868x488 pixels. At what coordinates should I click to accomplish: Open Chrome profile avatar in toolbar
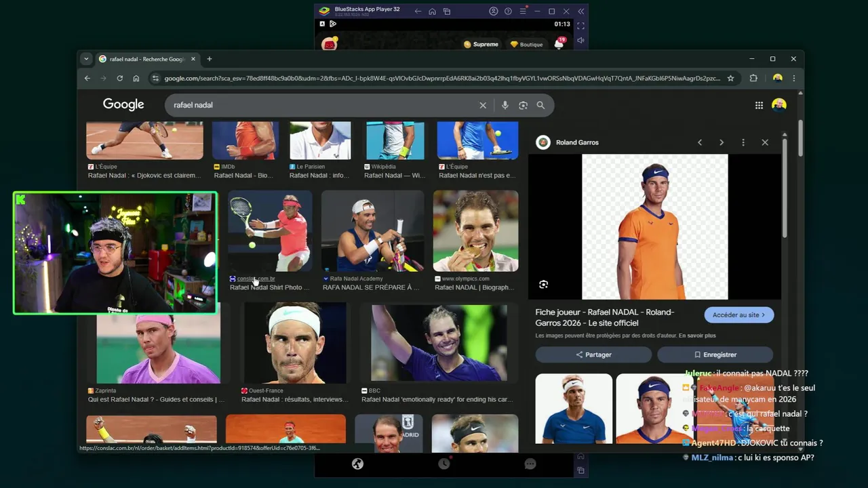click(x=777, y=78)
